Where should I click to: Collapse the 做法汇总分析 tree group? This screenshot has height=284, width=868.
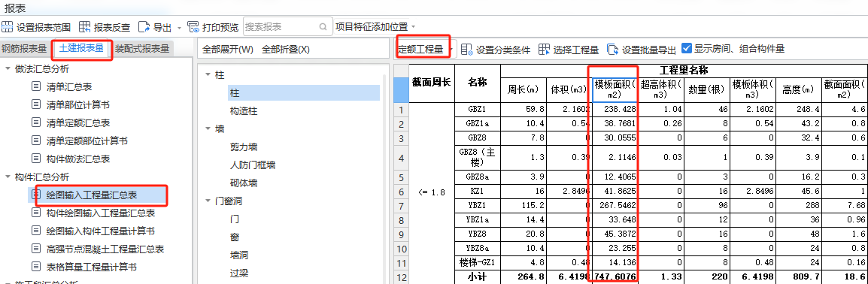tap(8, 68)
